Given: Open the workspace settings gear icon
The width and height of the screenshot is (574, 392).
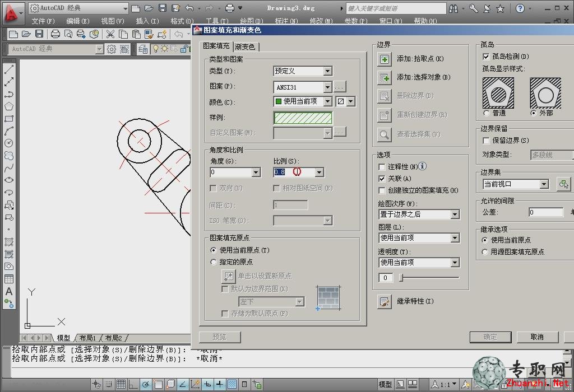Looking at the screenshot, I should [x=112, y=49].
